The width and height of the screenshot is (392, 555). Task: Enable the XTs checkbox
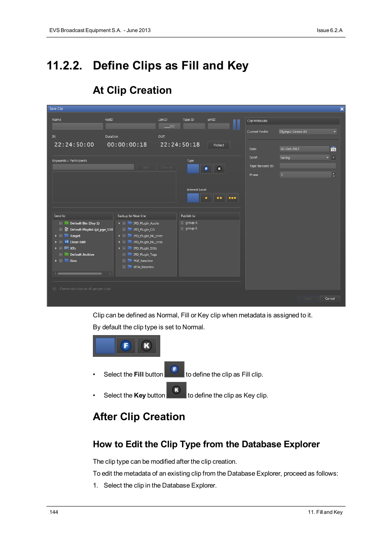[x=61, y=248]
